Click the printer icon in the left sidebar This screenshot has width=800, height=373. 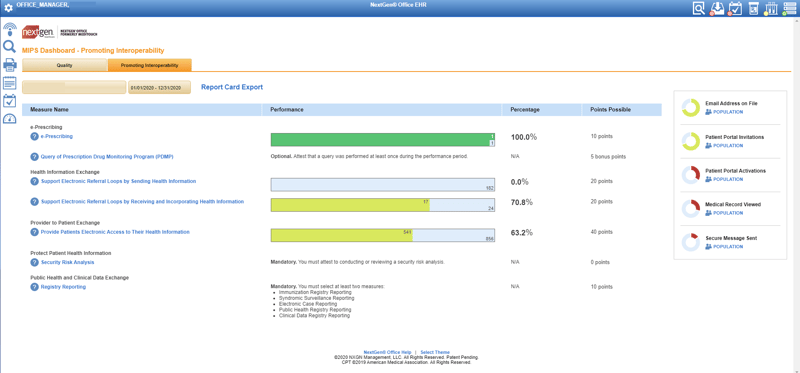coord(10,65)
